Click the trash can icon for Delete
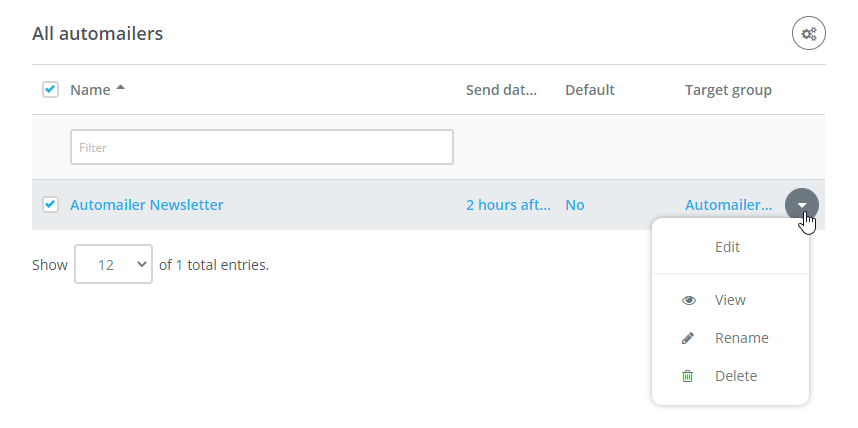The height and width of the screenshot is (428, 858). (x=687, y=376)
